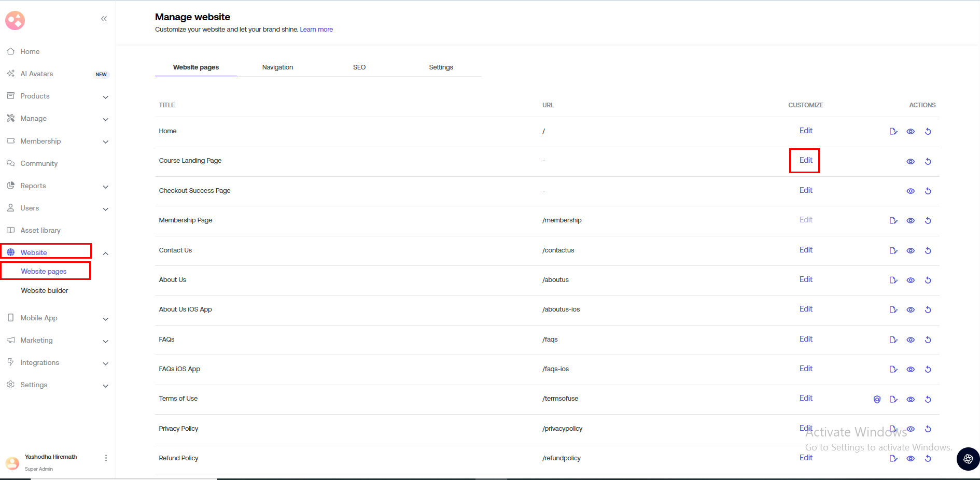The width and height of the screenshot is (980, 480).
Task: Click restore icon on FAQs row
Action: [928, 340]
